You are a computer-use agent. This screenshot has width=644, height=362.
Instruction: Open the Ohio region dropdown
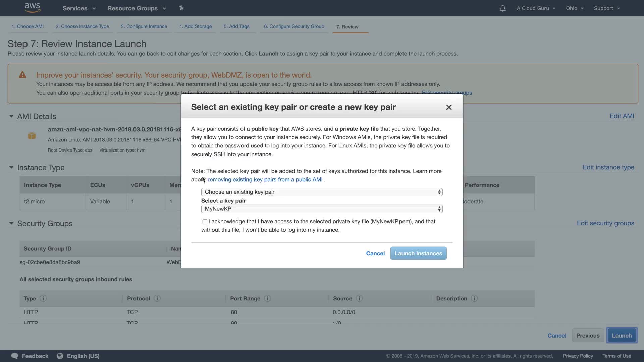575,8
